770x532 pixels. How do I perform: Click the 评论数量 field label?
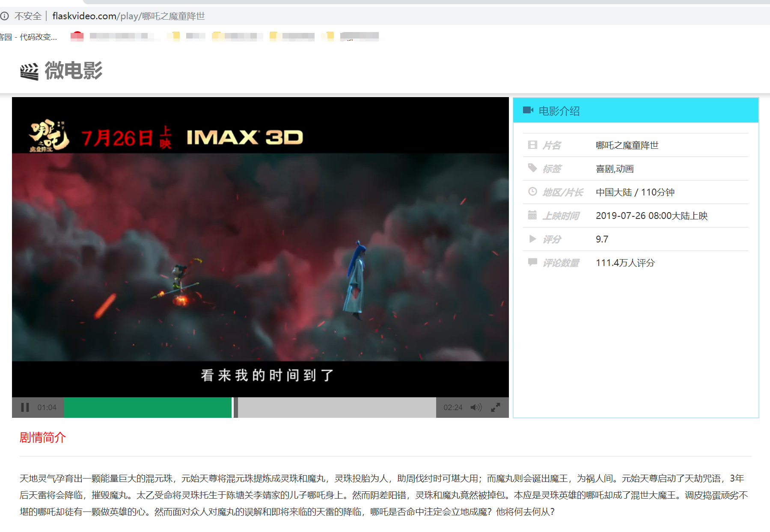coord(561,263)
